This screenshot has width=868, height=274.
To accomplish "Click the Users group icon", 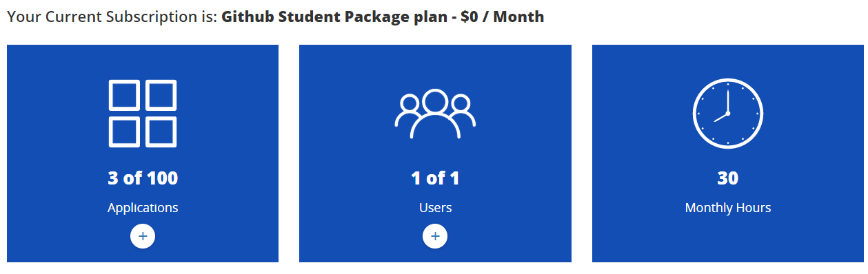I will (435, 114).
